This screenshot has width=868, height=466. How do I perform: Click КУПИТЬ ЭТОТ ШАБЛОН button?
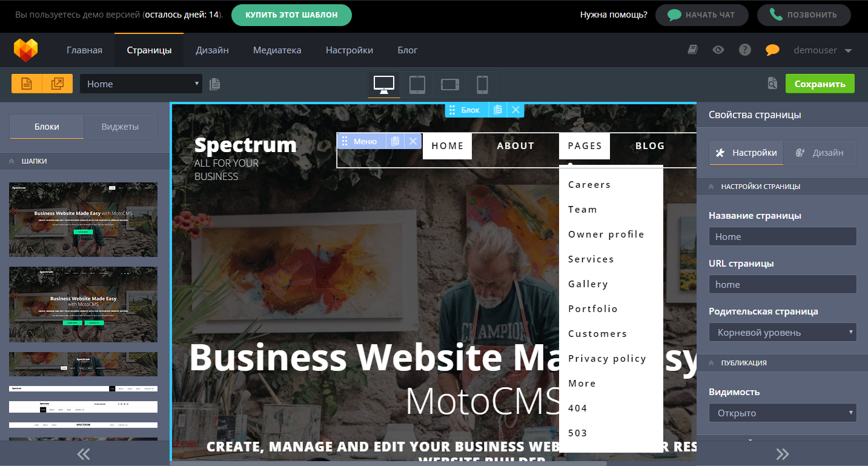[291, 15]
